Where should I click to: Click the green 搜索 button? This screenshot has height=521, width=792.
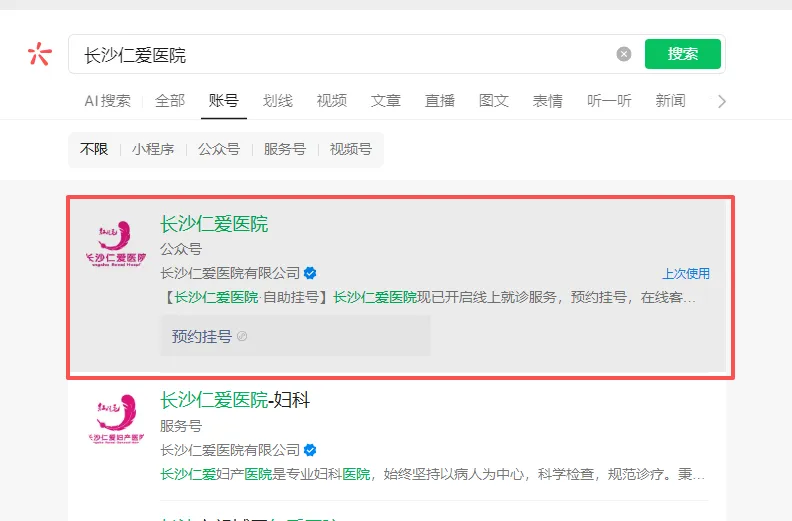(682, 54)
